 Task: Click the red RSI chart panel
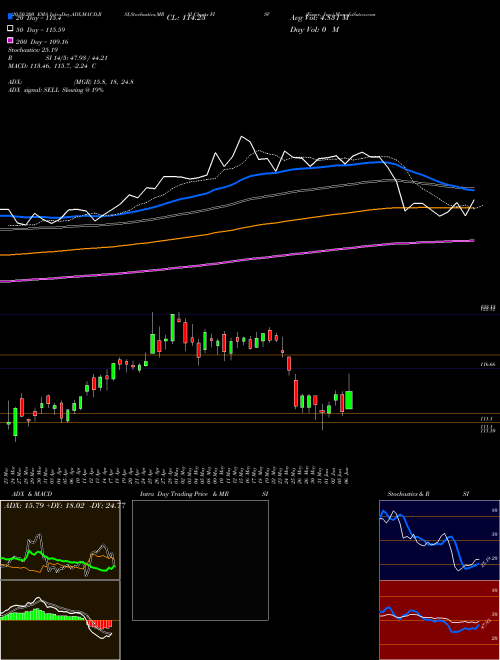pos(439,620)
